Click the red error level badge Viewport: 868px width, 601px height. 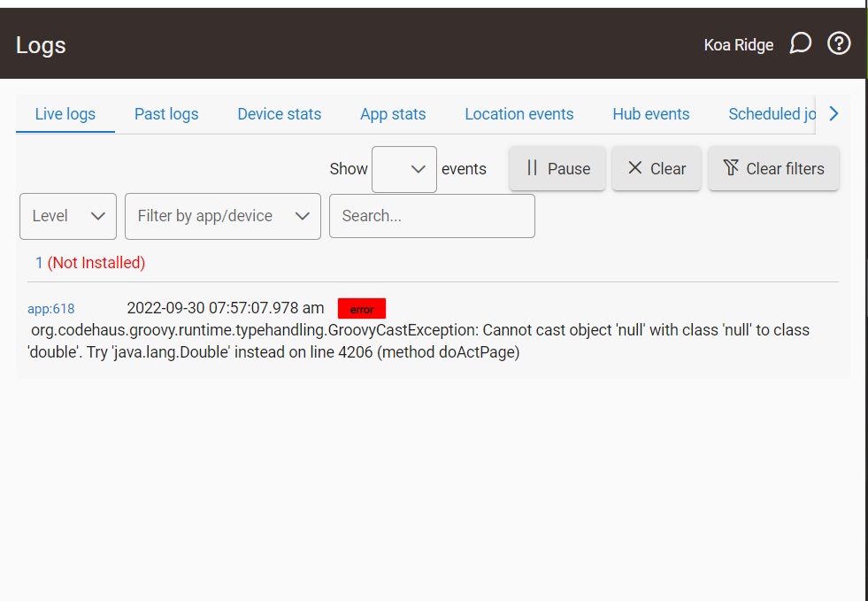point(362,309)
